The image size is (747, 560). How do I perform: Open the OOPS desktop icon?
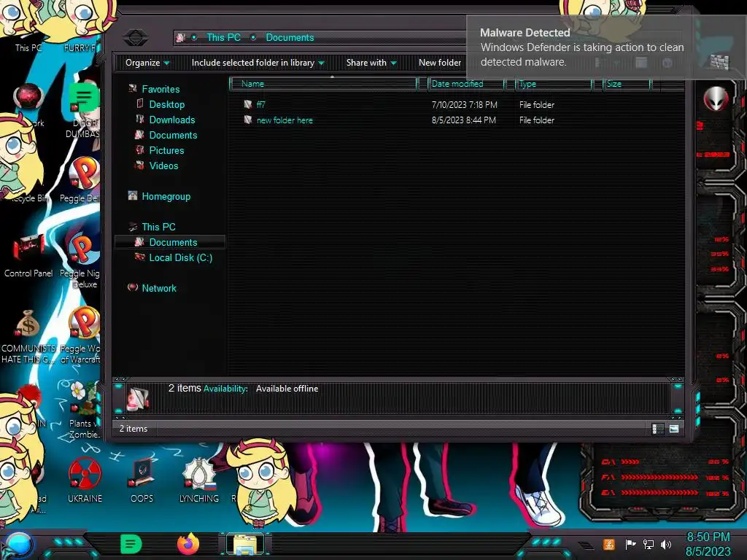coord(142,480)
